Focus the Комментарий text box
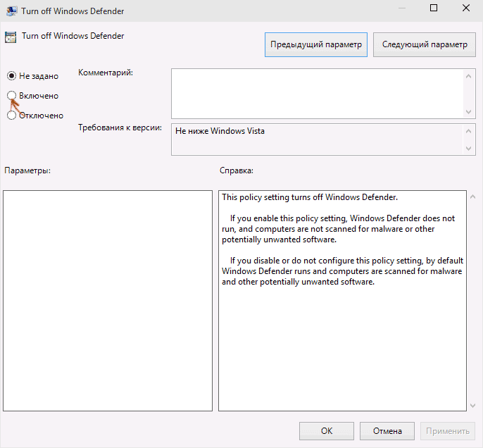 (x=317, y=92)
